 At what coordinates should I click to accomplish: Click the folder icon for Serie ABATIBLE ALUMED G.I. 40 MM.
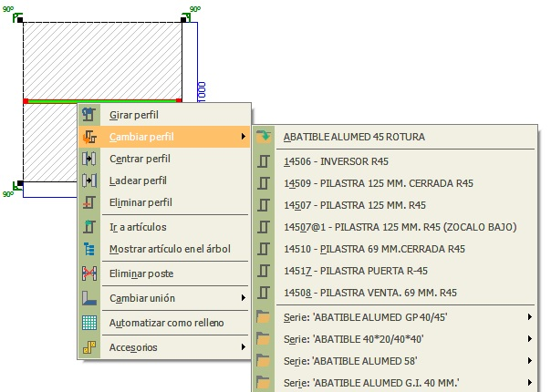tap(264, 382)
